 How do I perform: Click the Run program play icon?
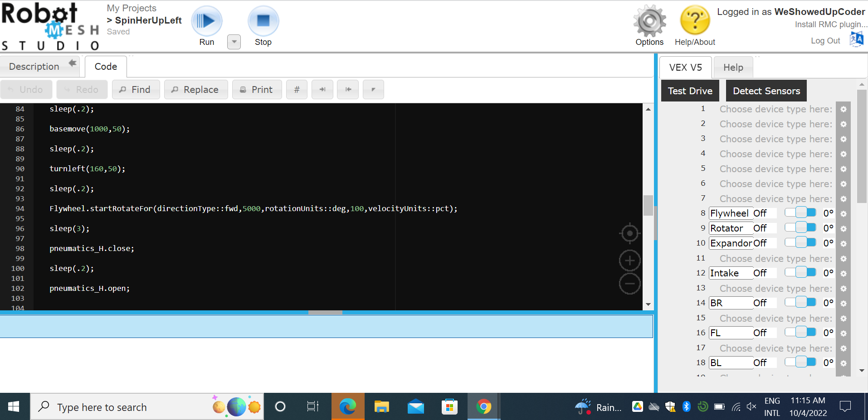pyautogui.click(x=206, y=21)
